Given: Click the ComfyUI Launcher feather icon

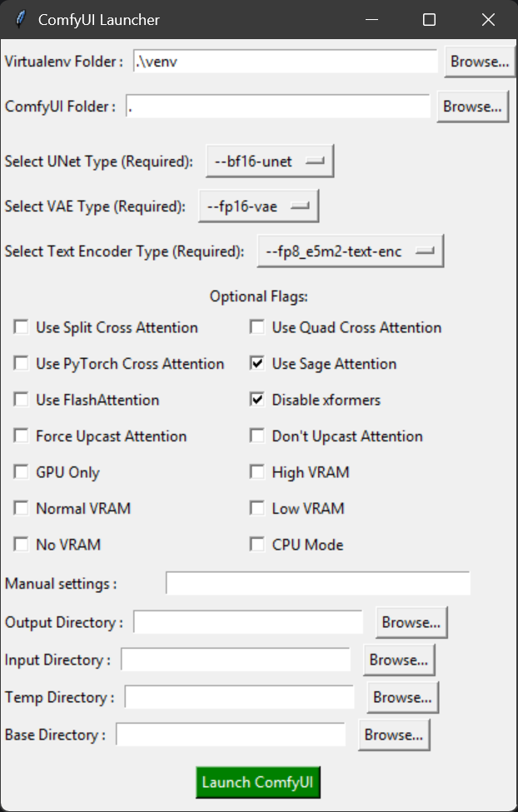Looking at the screenshot, I should point(20,19).
